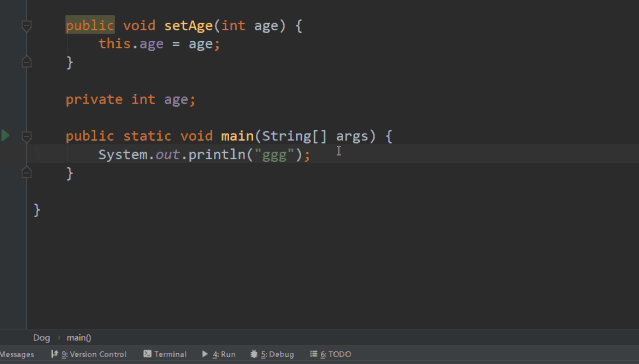Click 'static' keyword in main signature

pyautogui.click(x=147, y=136)
